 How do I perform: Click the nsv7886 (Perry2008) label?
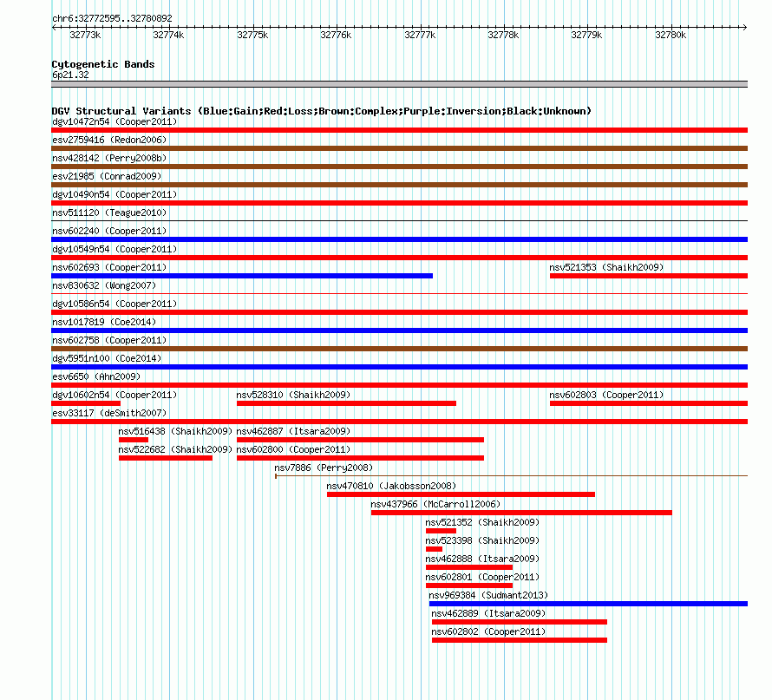pyautogui.click(x=324, y=468)
